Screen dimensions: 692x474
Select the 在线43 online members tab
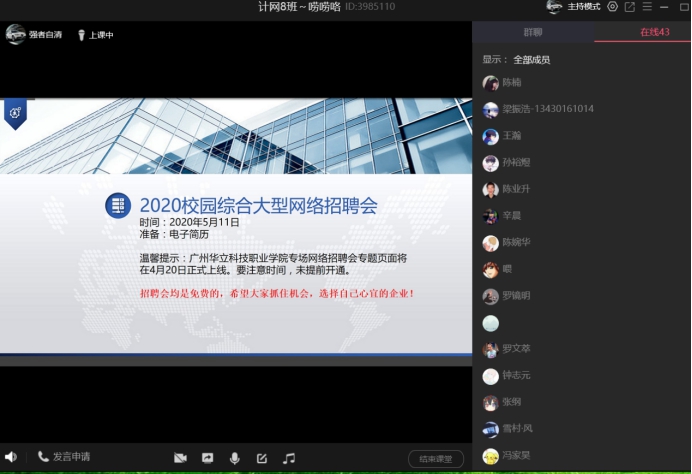pyautogui.click(x=655, y=33)
